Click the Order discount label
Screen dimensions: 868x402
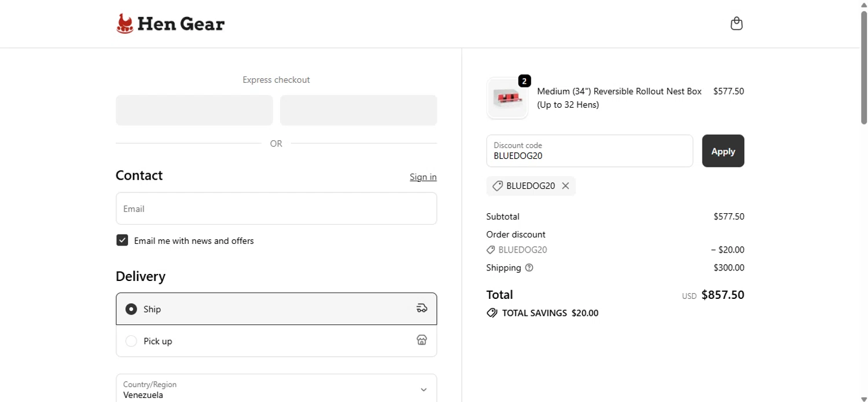tap(516, 235)
